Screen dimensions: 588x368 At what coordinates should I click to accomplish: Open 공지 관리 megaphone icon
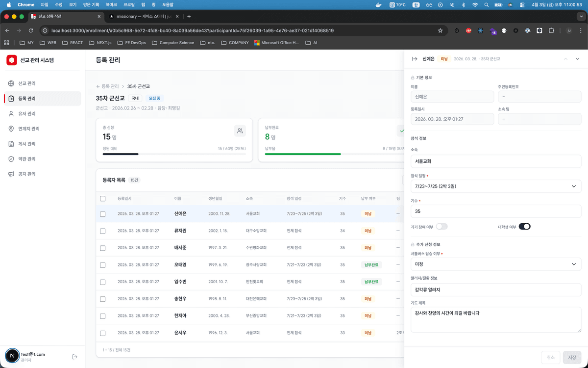pyautogui.click(x=11, y=174)
